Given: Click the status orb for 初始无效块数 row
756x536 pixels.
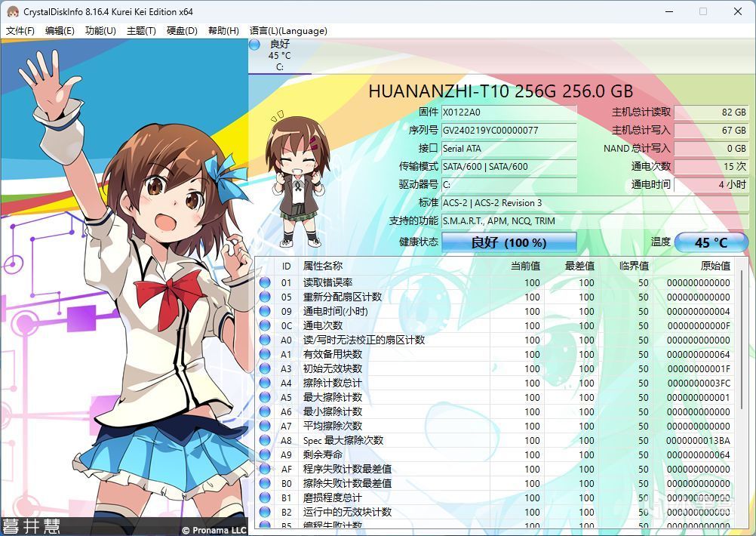Looking at the screenshot, I should (265, 368).
